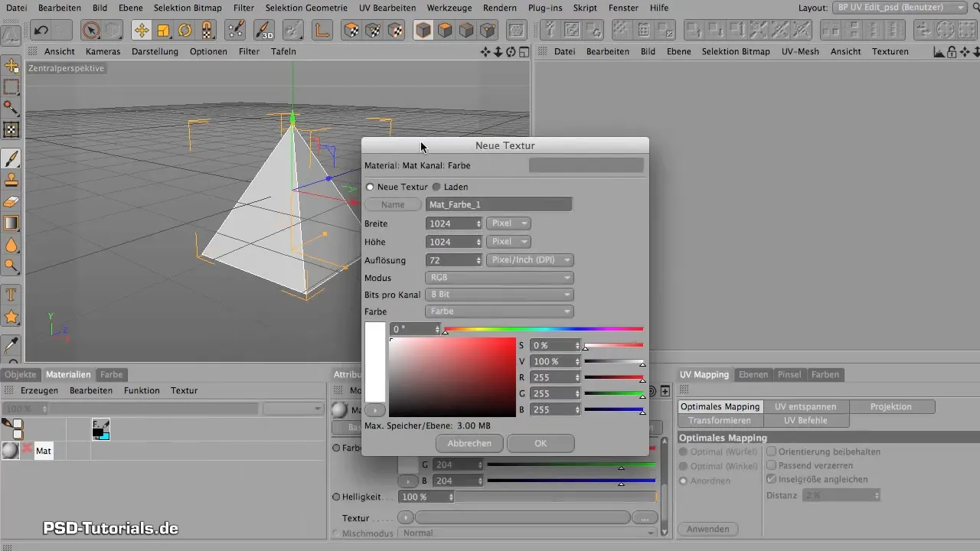Viewport: 980px width, 551px height.
Task: Open the Modus RGB dropdown
Action: click(x=499, y=278)
